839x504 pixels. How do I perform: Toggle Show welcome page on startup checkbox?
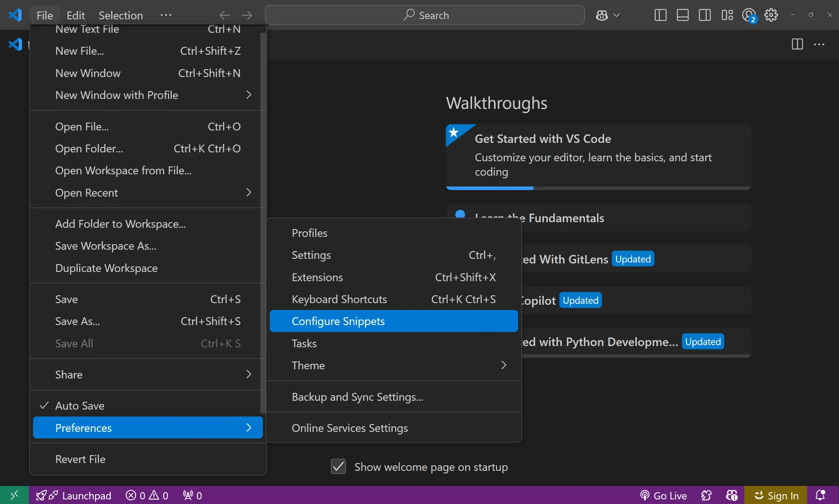coord(338,466)
